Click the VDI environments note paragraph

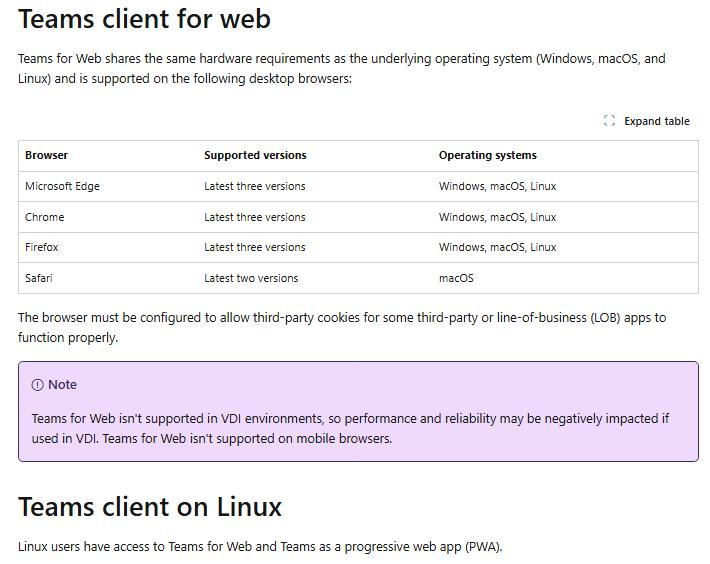[350, 428]
